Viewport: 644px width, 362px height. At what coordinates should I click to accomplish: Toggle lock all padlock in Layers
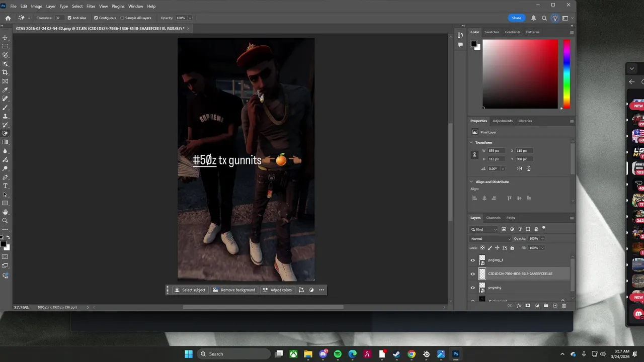[512, 248]
